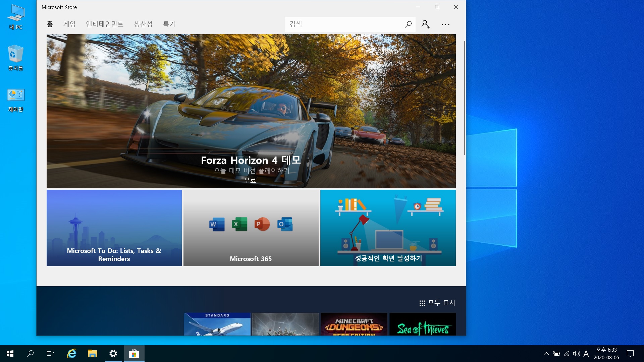This screenshot has width=644, height=362.
Task: Open taskbar search magnifier
Action: (x=30, y=354)
